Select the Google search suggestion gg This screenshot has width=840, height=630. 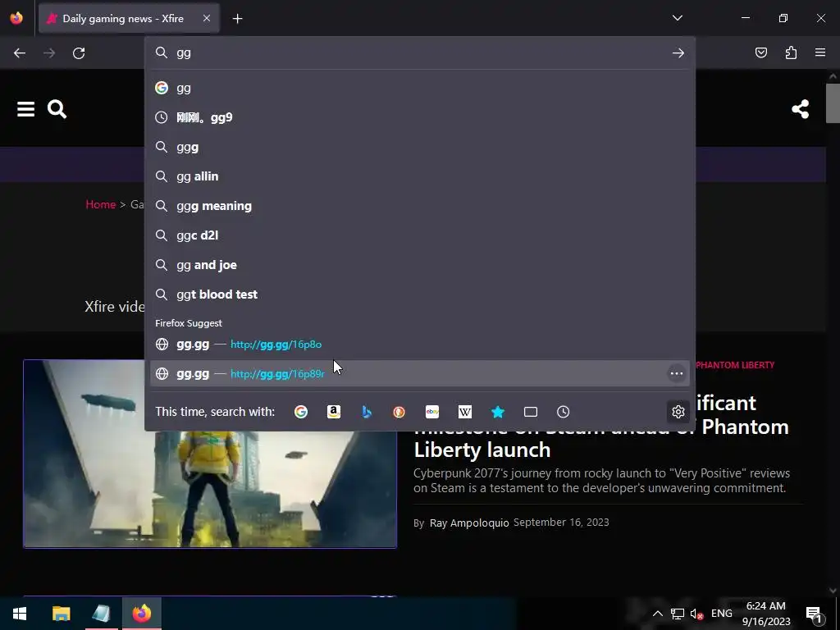(x=420, y=88)
